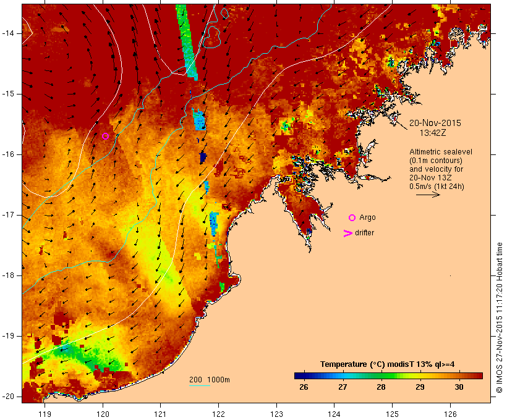The height and width of the screenshot is (420, 507).
Task: Click latitude axis label -14
Action: pyautogui.click(x=8, y=33)
